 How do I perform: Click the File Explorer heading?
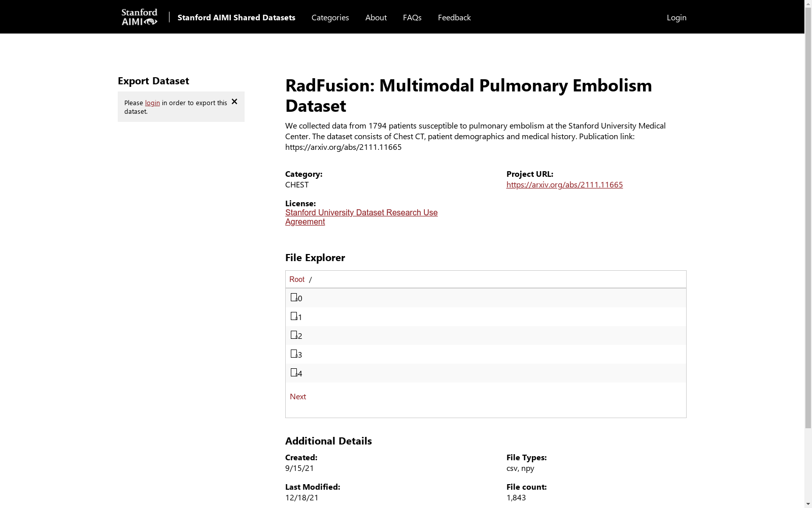click(315, 258)
